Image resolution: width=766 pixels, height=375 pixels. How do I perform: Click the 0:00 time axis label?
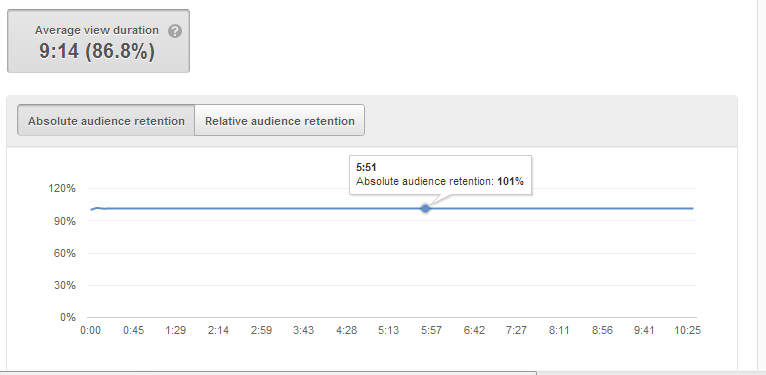pos(90,331)
